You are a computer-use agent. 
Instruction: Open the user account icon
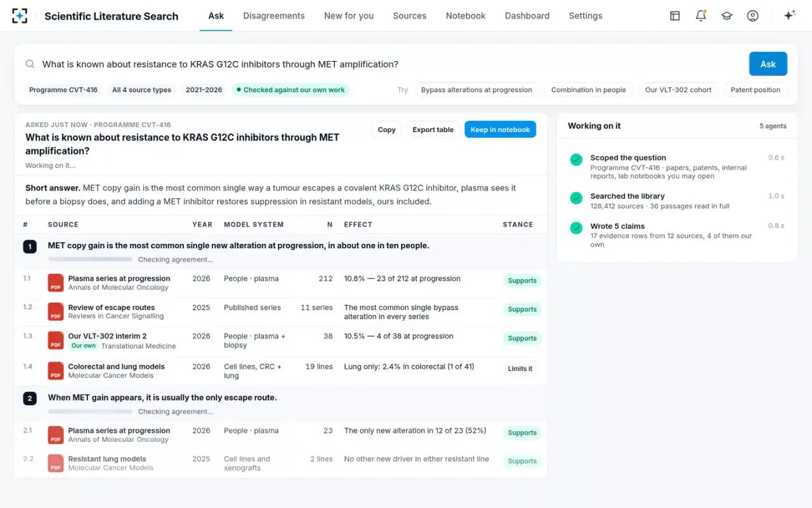(x=753, y=16)
